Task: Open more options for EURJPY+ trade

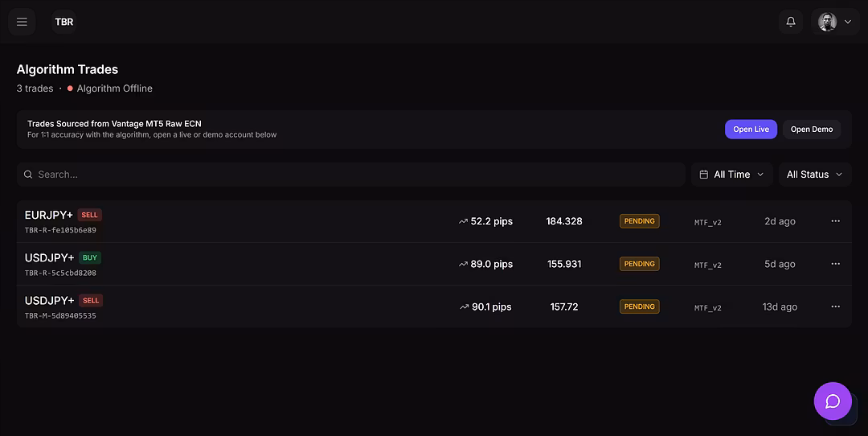Action: 835,220
